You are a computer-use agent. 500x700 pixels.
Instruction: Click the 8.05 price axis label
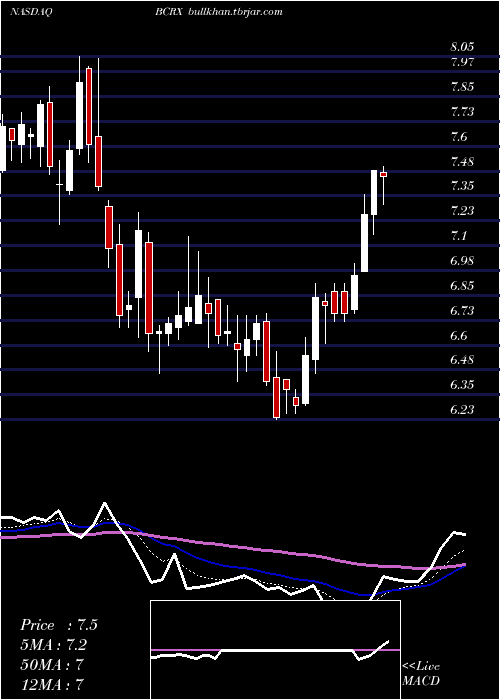(462, 47)
